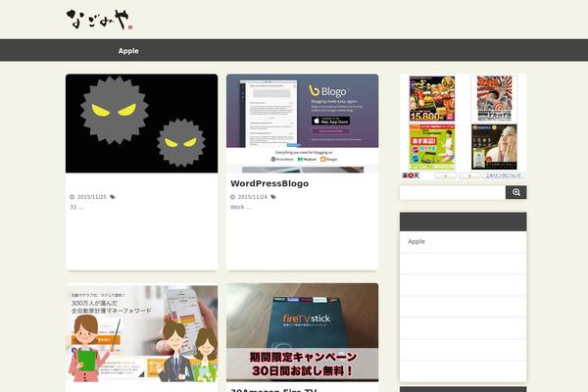Image resolution: width=588 pixels, height=392 pixels.
Task: Open the fire TV stick post thumbnail
Action: [x=302, y=332]
